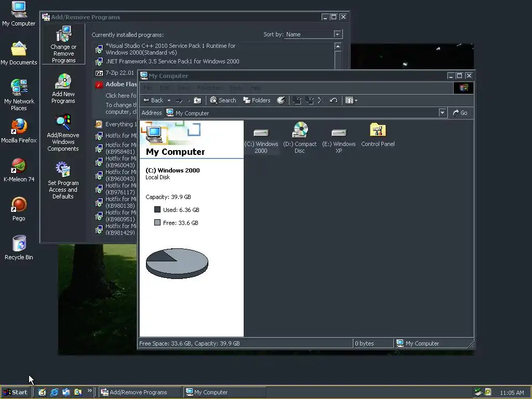Select .NET Framework 3.5 Service Pack1 entry

pyautogui.click(x=167, y=61)
